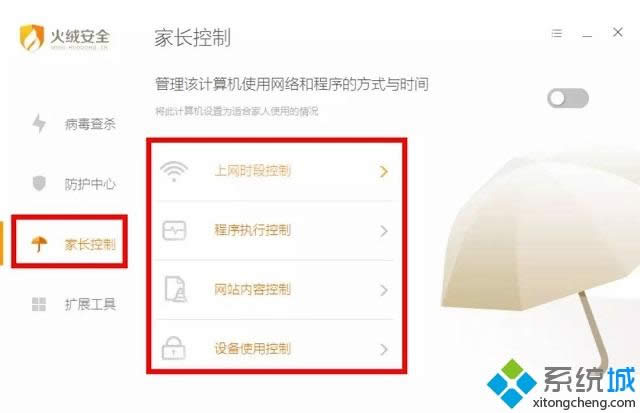Select the lightning bolt virus scan icon
Viewport: 640px width, 413px height.
(39, 123)
